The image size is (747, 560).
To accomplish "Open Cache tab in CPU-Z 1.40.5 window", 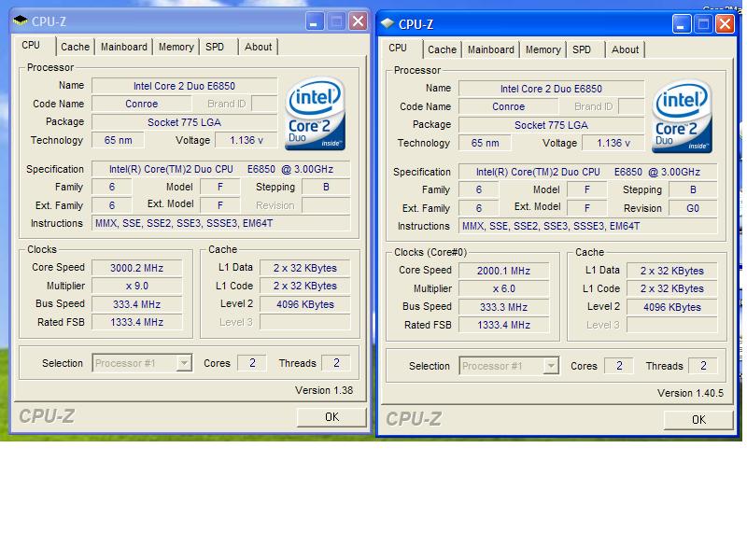I will point(442,49).
